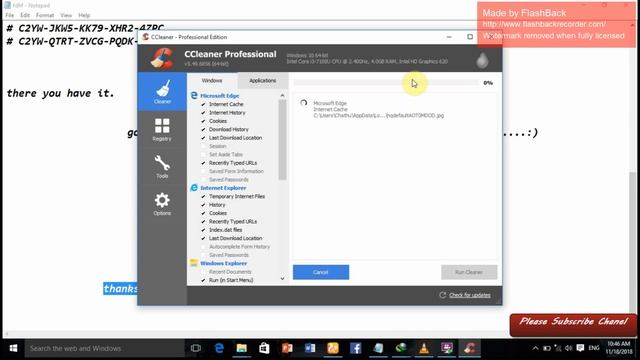Open VLC media player from taskbar
Screen dimensions: 640x360
tap(424, 348)
